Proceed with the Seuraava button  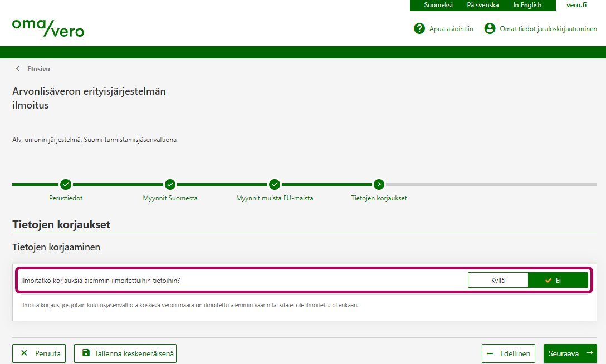coord(570,353)
